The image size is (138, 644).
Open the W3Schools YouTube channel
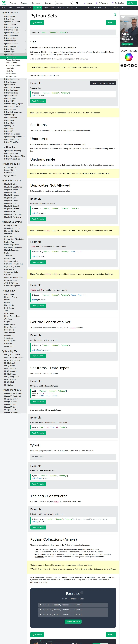122,65
